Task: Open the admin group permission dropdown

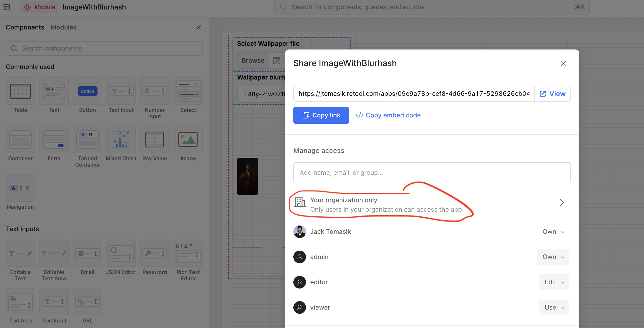Action: coord(553,257)
